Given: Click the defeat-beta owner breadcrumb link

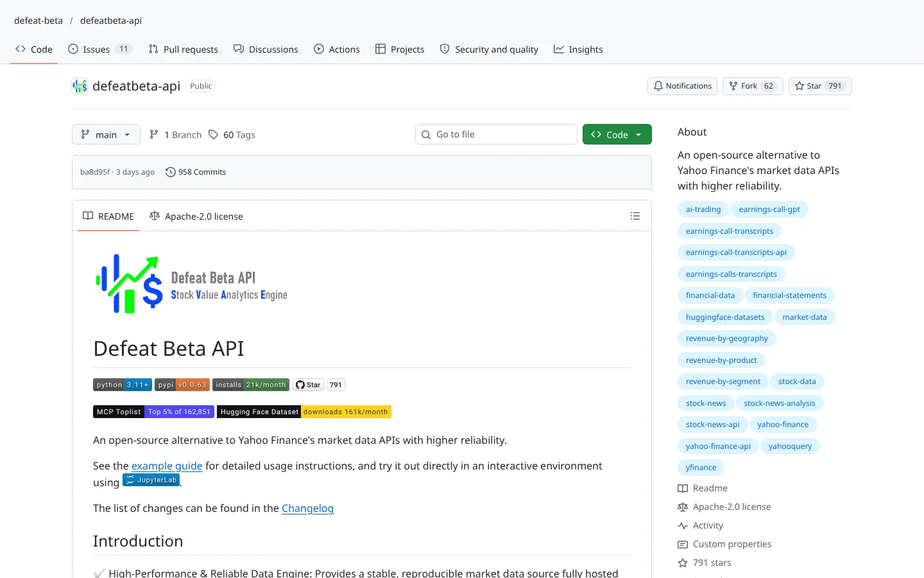Looking at the screenshot, I should [38, 21].
